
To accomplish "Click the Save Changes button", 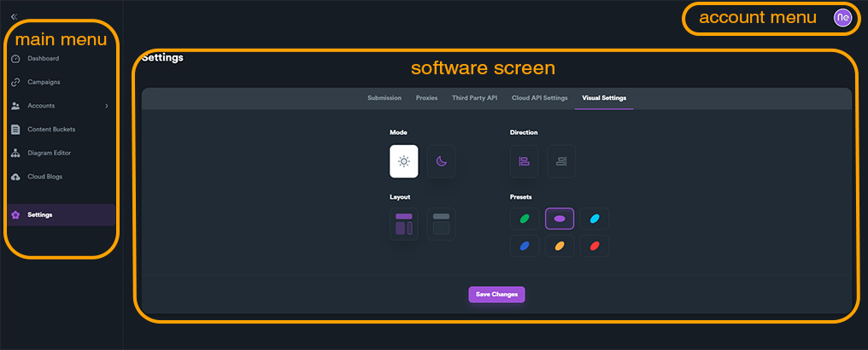I will (x=496, y=295).
